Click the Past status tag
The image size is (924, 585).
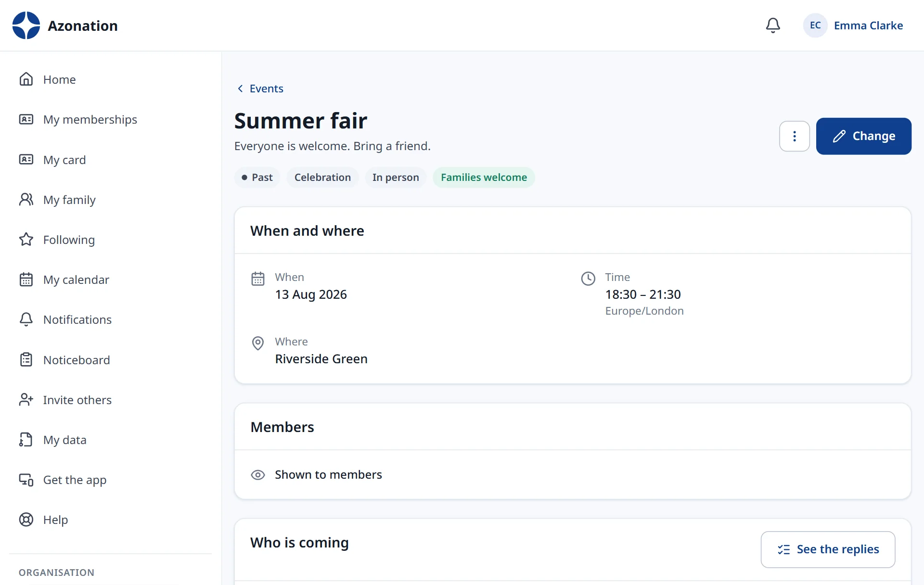(x=257, y=178)
